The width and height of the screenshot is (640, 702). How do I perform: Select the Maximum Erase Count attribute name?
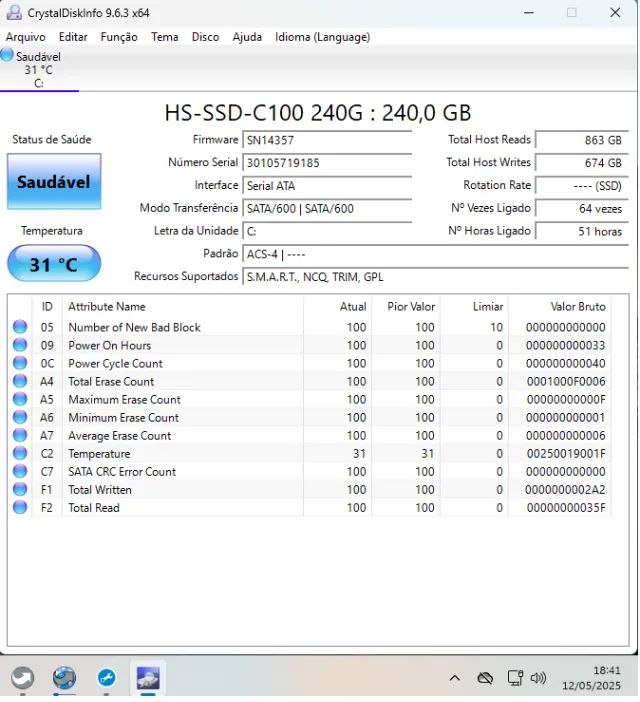(x=124, y=399)
